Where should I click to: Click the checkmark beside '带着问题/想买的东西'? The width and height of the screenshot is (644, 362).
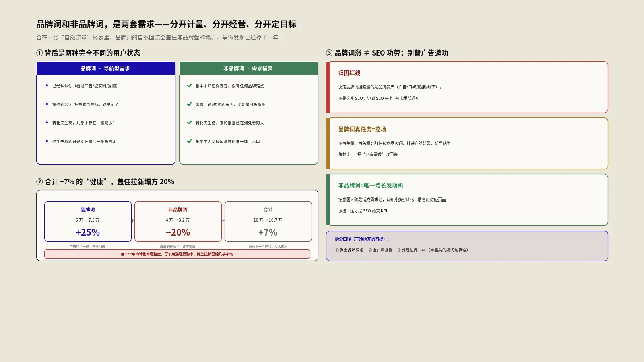(x=189, y=104)
